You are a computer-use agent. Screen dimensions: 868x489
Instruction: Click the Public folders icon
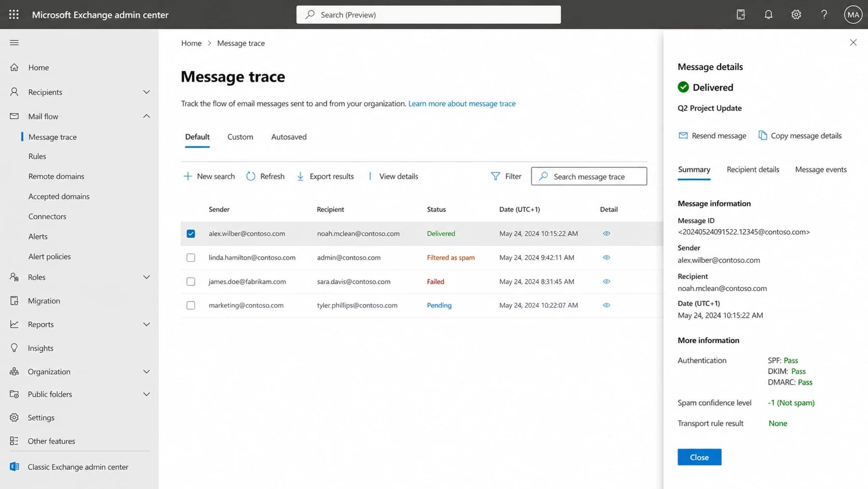[x=14, y=394]
